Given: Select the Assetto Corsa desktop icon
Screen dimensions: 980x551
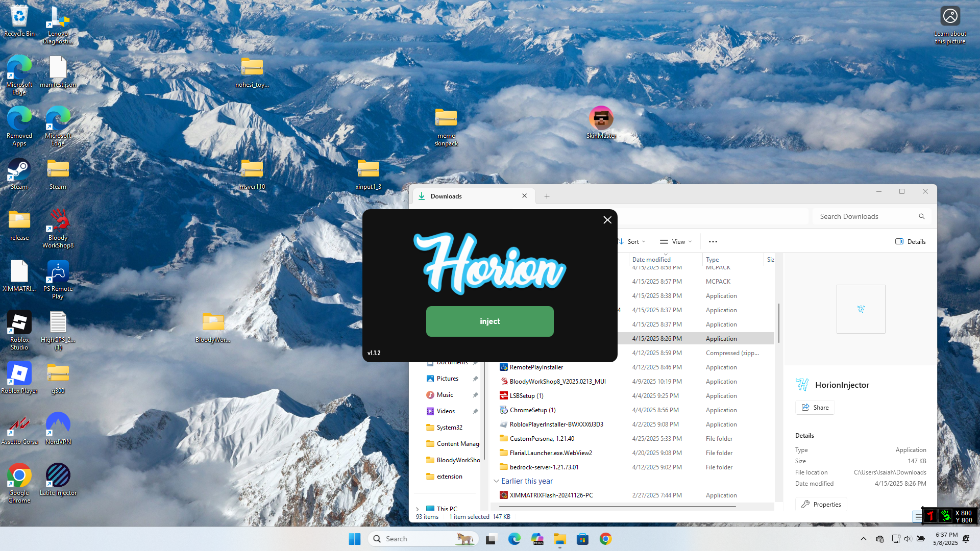Looking at the screenshot, I should (19, 429).
